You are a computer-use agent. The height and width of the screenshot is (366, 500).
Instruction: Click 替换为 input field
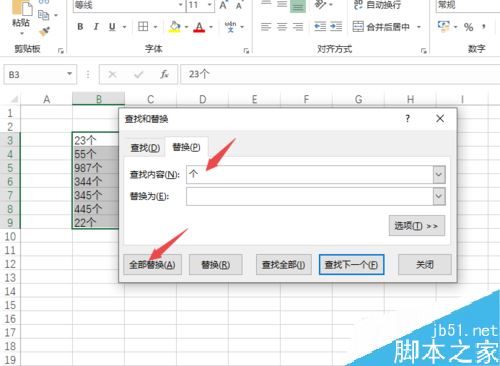point(310,196)
